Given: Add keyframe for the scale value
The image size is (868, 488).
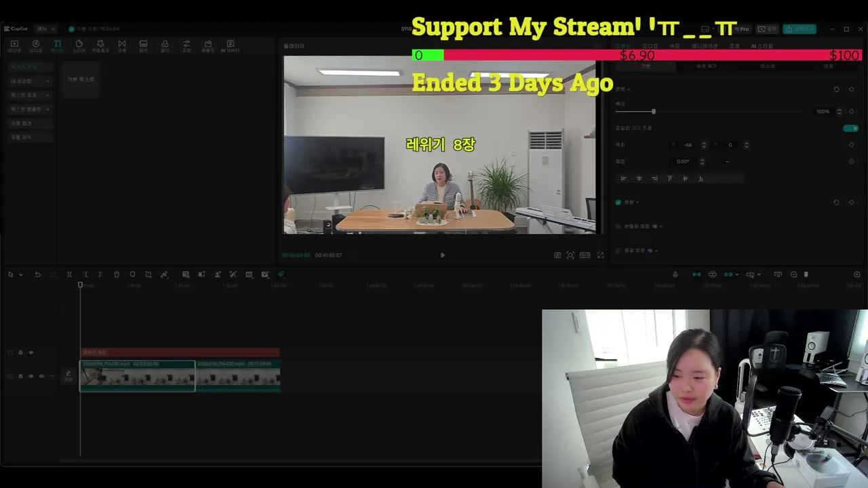Looking at the screenshot, I should (x=852, y=111).
